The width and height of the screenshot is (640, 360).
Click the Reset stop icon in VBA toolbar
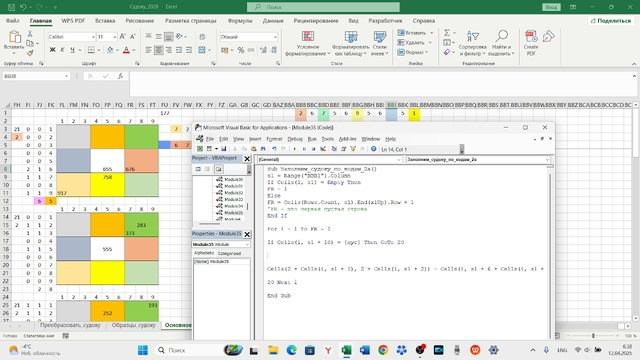coord(313,149)
